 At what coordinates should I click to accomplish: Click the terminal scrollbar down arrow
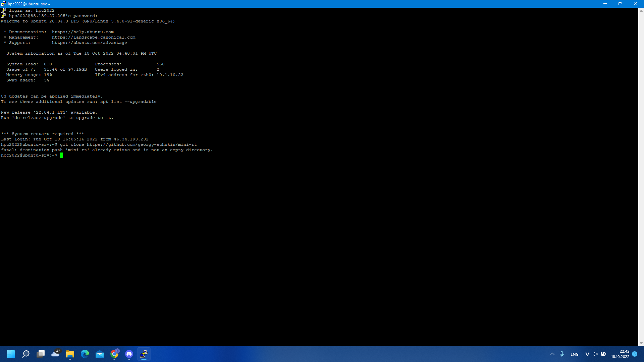(641, 343)
